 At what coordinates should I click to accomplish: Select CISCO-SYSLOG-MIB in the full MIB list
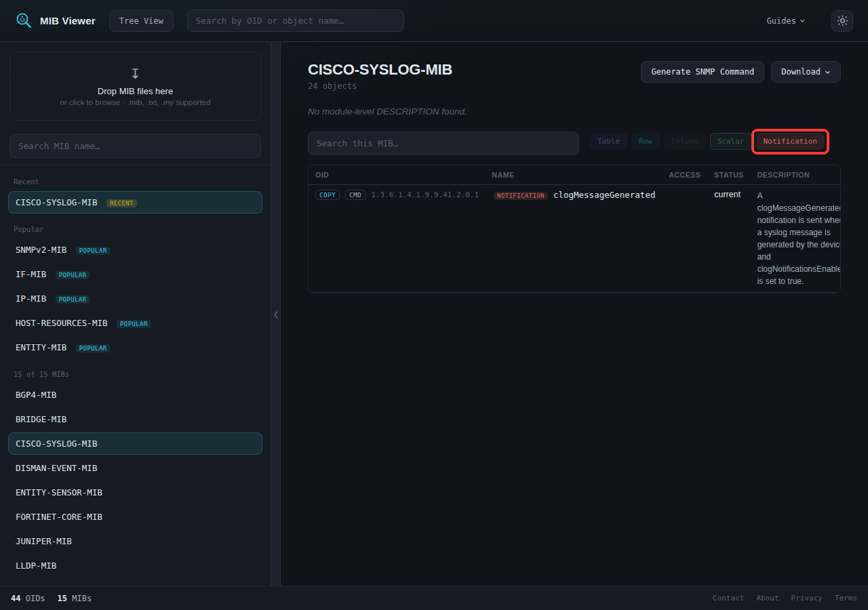coord(135,444)
